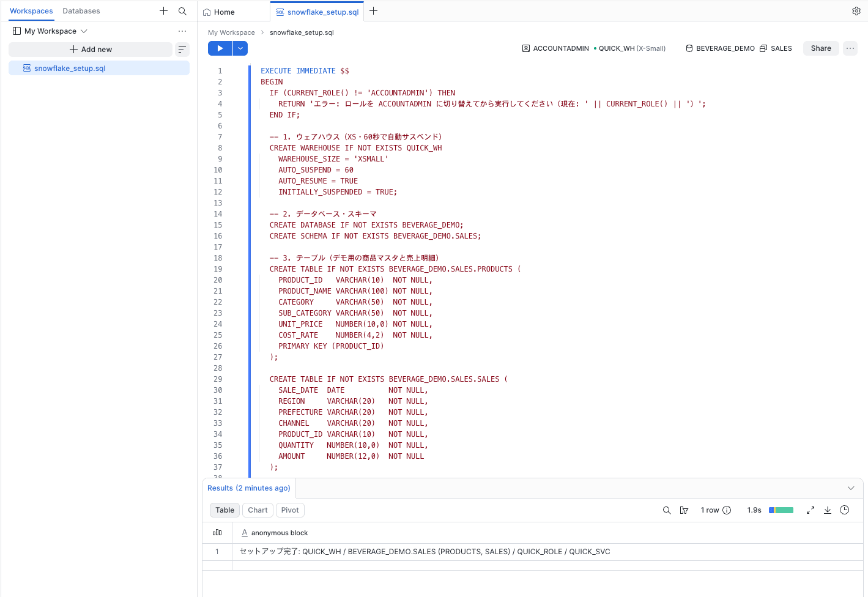Switch results view to Pivot

290,510
